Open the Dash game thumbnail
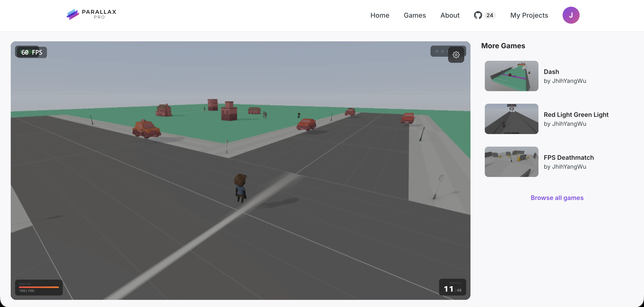Image resolution: width=644 pixels, height=307 pixels. (511, 76)
